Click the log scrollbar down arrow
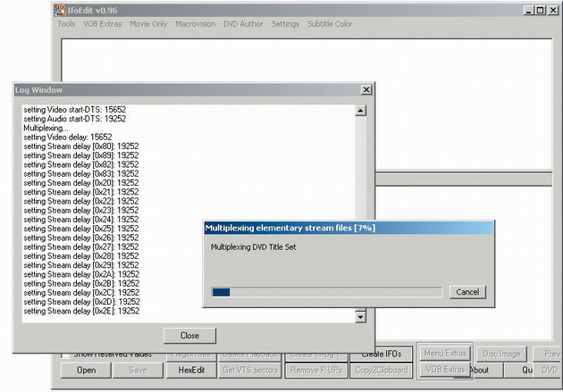This screenshot has width=563, height=392. (360, 316)
